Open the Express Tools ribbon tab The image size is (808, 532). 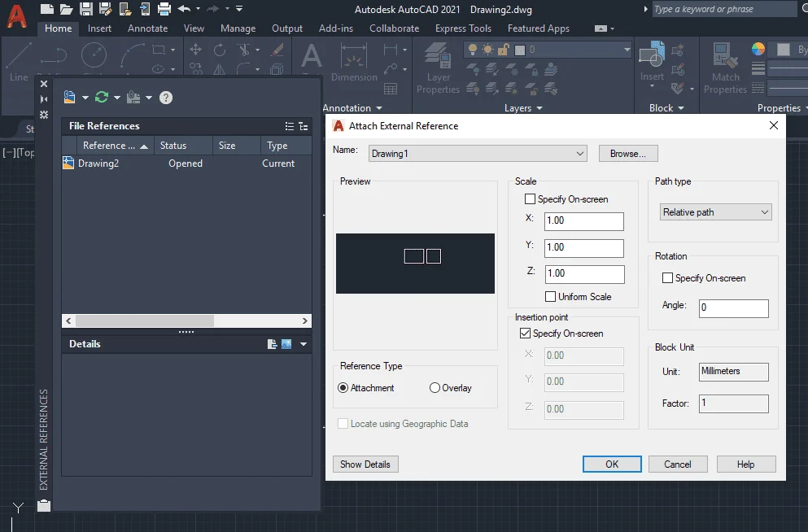(463, 28)
